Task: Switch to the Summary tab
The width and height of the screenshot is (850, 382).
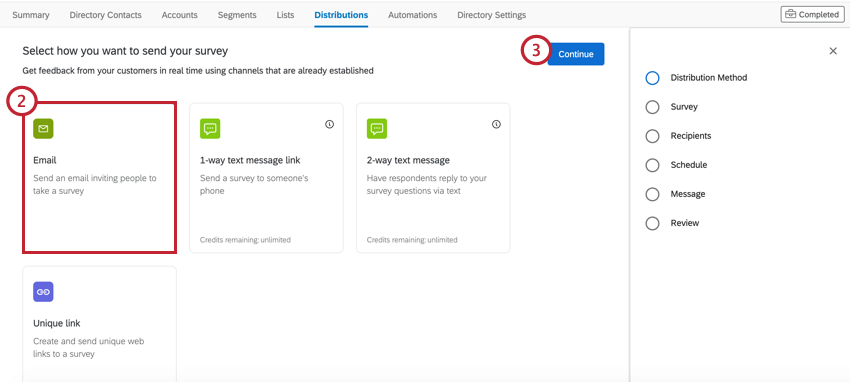Action: (x=31, y=15)
